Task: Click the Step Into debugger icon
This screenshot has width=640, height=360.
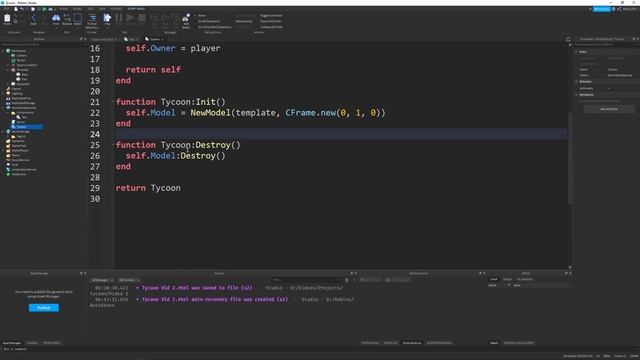Action: pyautogui.click(x=155, y=19)
